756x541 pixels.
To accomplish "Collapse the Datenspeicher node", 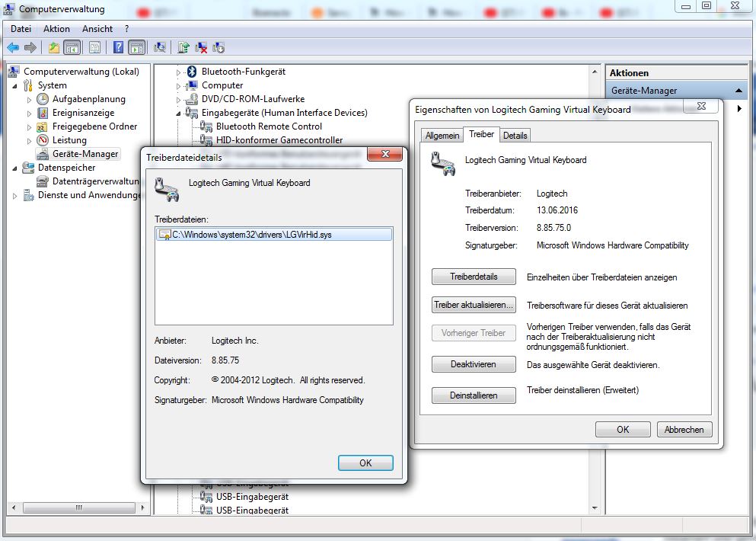I will pyautogui.click(x=14, y=168).
